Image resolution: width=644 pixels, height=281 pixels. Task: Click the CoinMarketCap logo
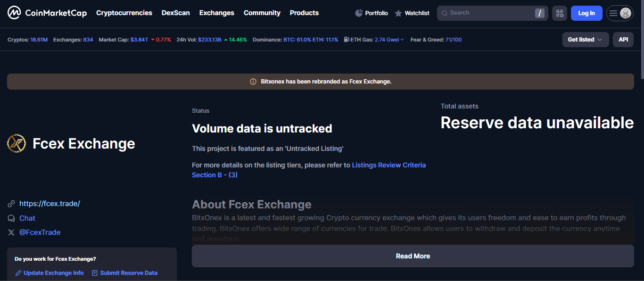[47, 13]
